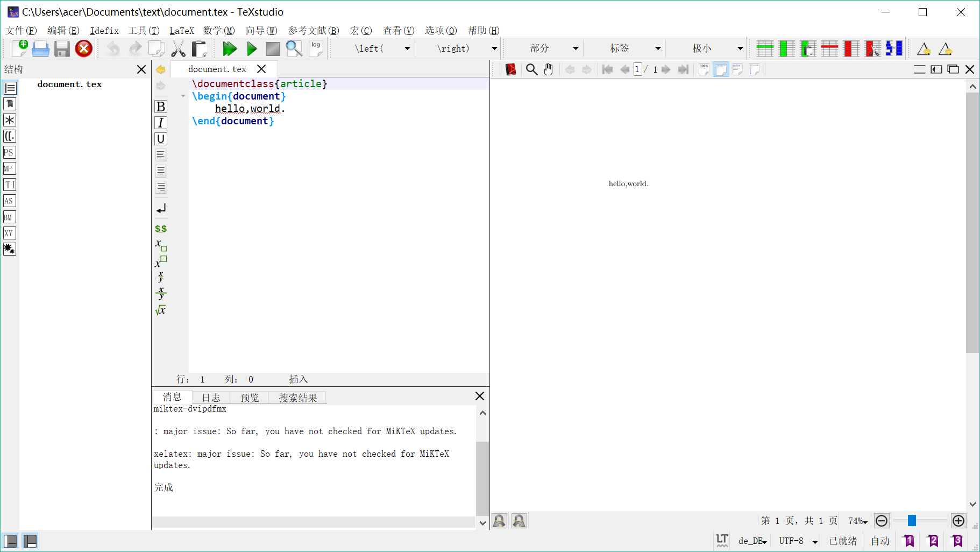Save the document with the floppy disk icon
980x552 pixels.
62,49
